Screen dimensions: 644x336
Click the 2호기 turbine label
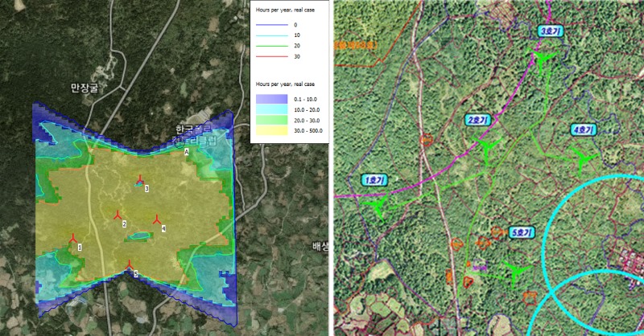[478, 120]
